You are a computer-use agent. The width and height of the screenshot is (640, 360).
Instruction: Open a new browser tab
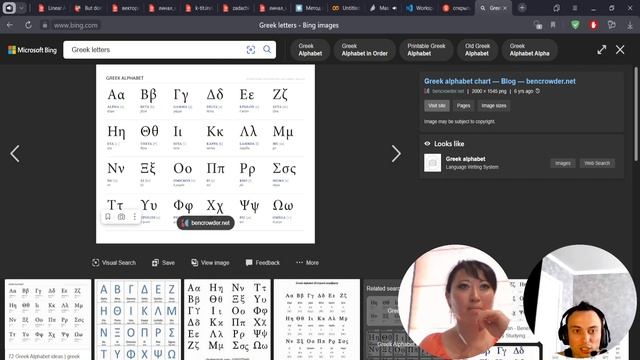(522, 8)
